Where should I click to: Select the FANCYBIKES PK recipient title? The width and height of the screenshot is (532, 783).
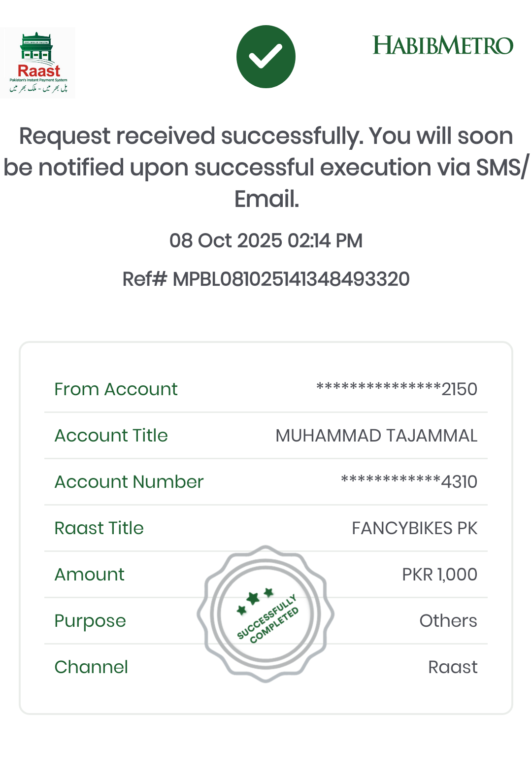tap(414, 528)
